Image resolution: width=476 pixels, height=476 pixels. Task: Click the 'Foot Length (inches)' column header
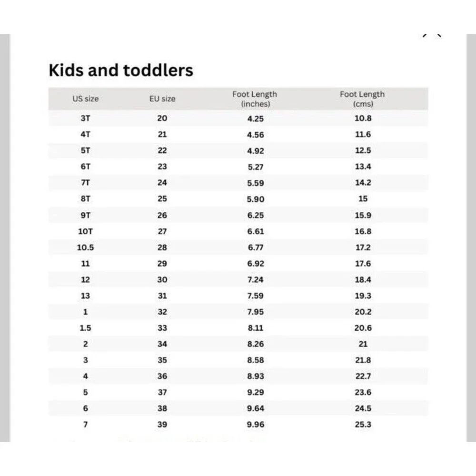[x=255, y=99]
